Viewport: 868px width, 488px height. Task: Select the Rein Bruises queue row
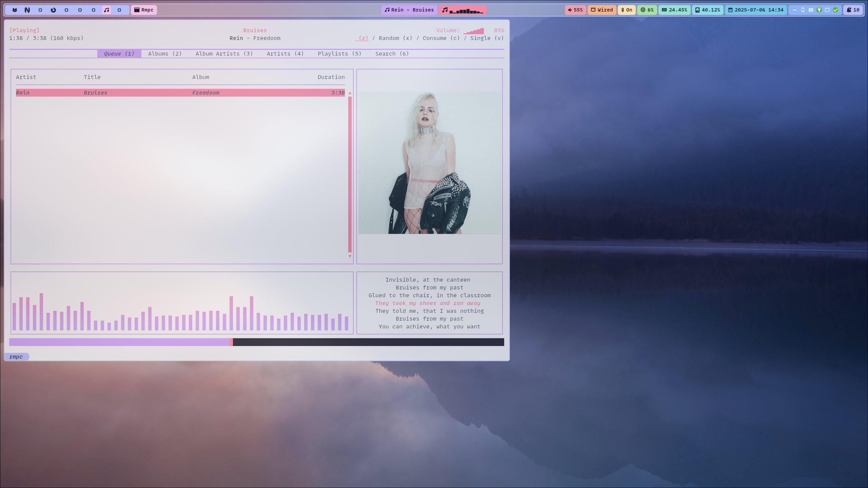(x=180, y=93)
